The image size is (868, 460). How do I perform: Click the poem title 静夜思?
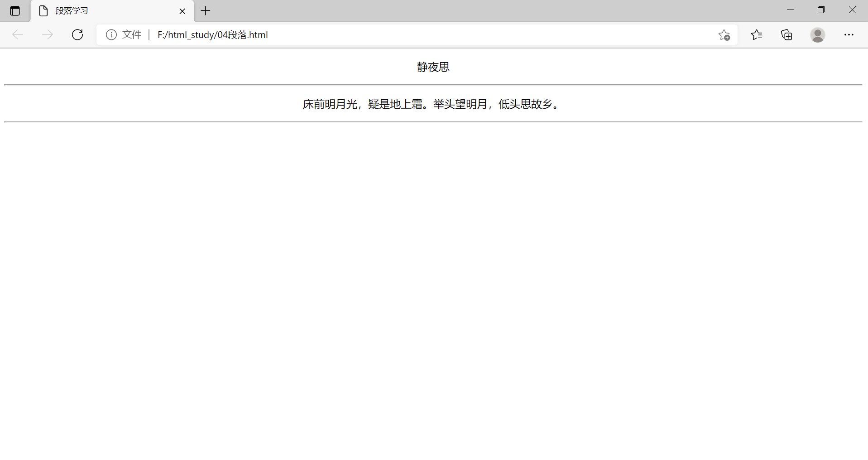tap(432, 67)
